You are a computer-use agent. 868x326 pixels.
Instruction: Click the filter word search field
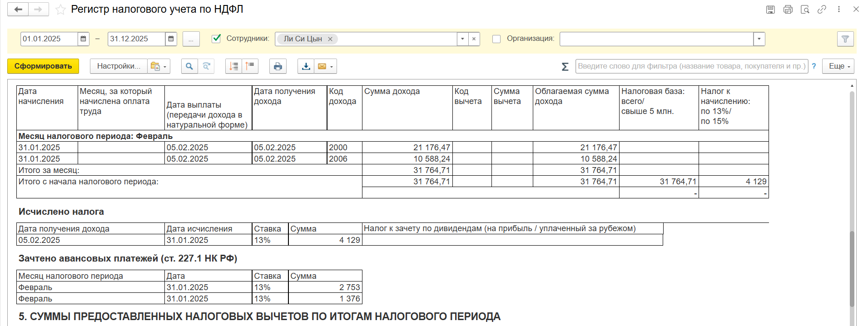coord(692,66)
